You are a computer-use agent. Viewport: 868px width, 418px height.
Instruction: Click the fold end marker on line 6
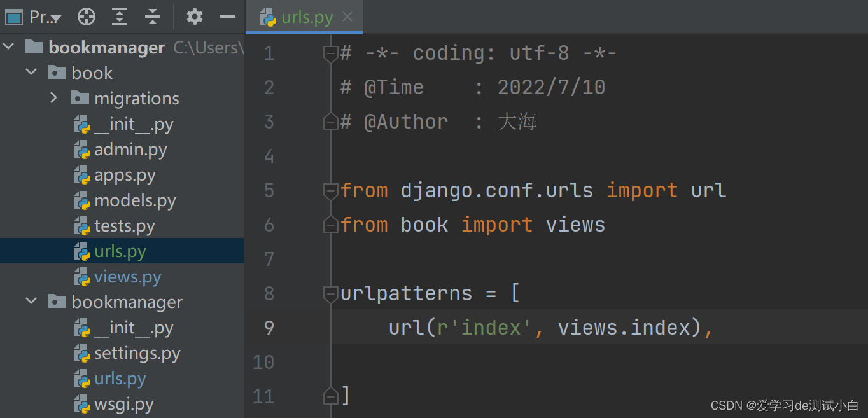coord(330,225)
